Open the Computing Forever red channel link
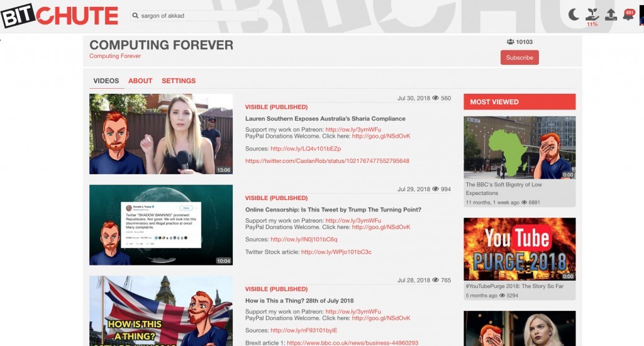This screenshot has width=644, height=346. coord(115,56)
